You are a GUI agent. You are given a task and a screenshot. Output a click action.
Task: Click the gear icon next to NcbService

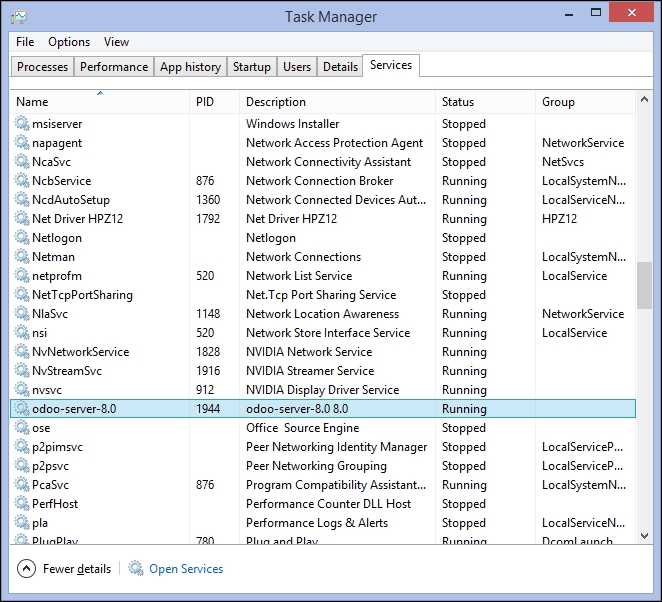coord(22,180)
